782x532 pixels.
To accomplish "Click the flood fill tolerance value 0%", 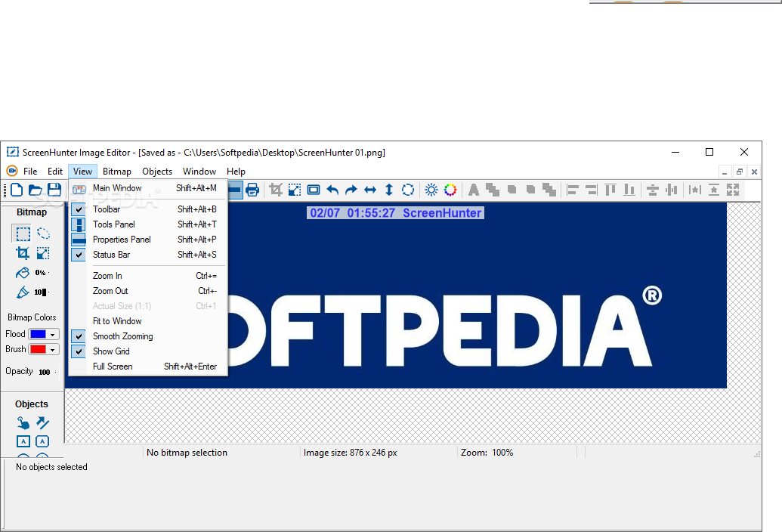I will point(40,273).
